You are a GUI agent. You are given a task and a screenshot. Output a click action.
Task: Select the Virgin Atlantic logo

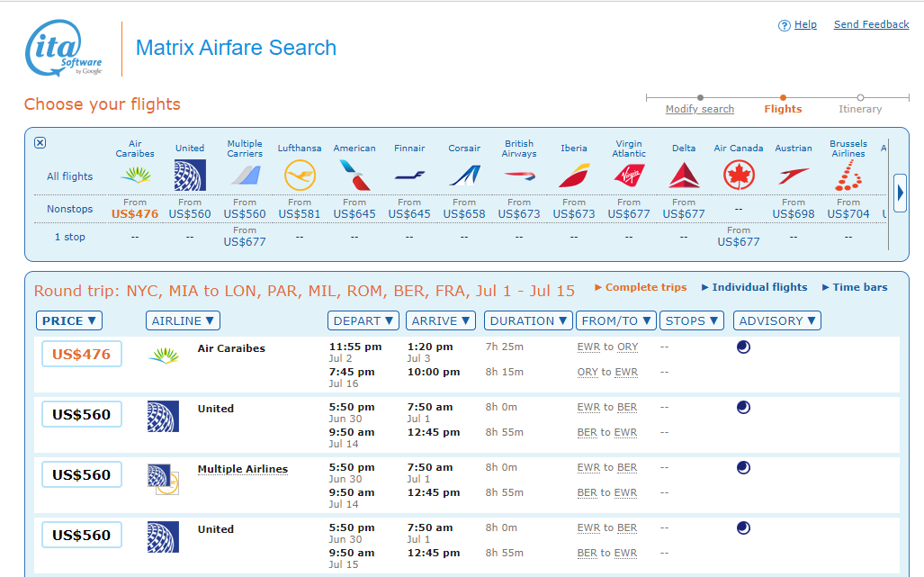click(629, 175)
